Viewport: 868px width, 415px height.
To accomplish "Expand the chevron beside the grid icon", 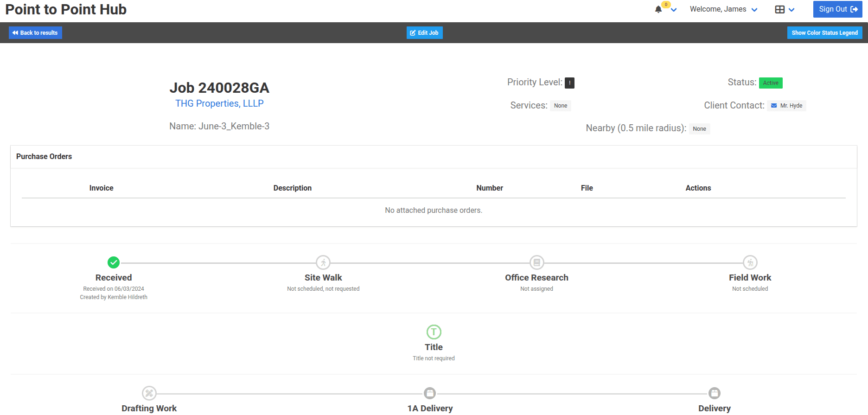I will [x=791, y=10].
